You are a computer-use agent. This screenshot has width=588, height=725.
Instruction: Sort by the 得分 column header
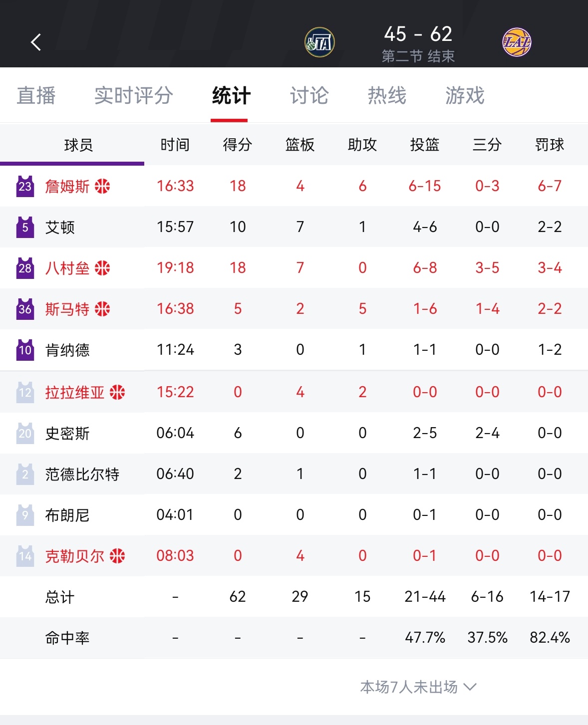[x=238, y=144]
